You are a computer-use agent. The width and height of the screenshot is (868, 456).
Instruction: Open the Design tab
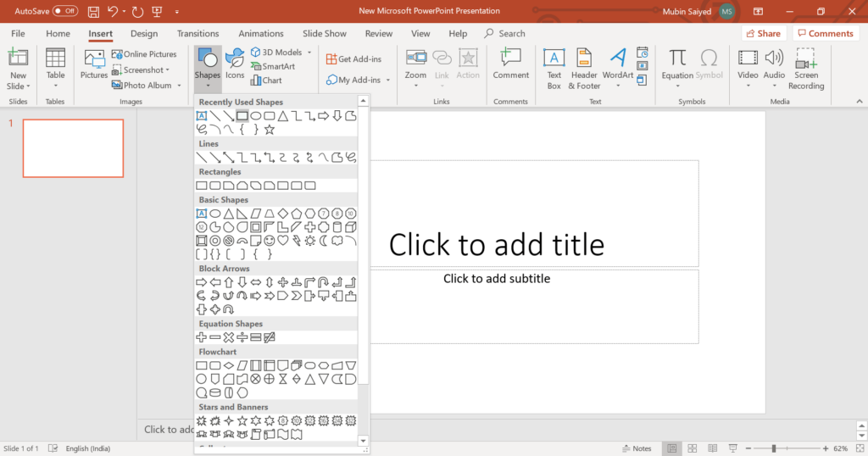click(x=144, y=34)
